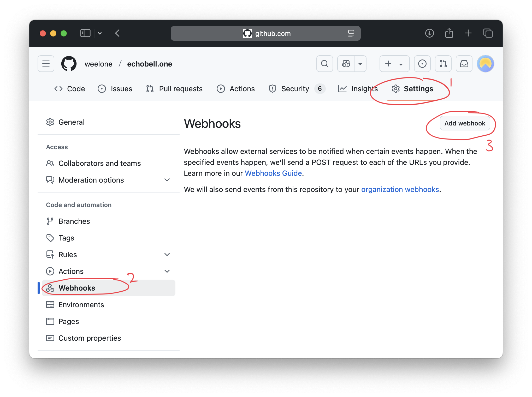Switch to the Security tab

(297, 89)
